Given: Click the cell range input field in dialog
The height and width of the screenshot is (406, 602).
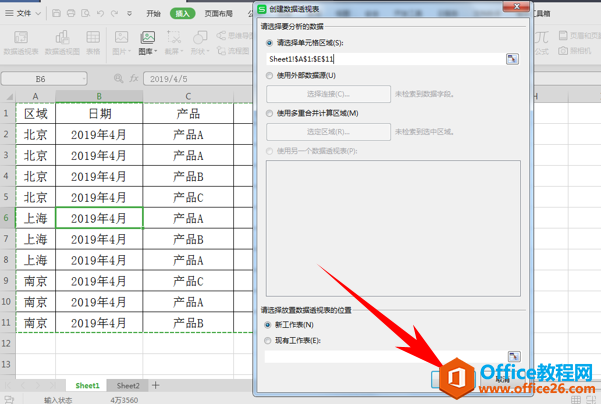Looking at the screenshot, I should pyautogui.click(x=384, y=59).
